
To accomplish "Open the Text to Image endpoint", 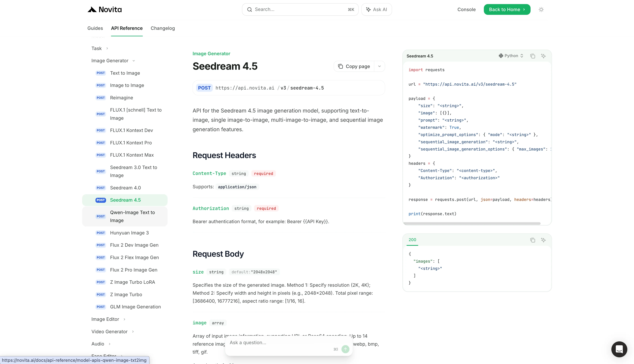I will [x=125, y=73].
